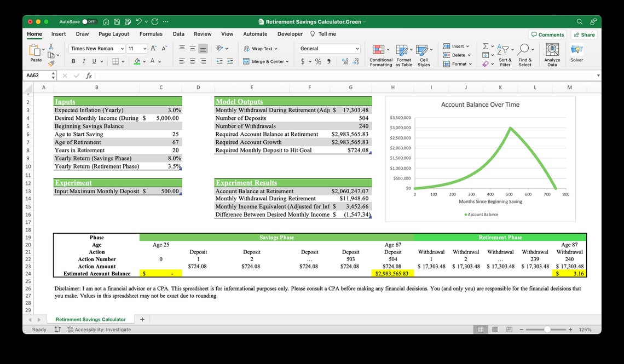The image size is (624, 364).
Task: Toggle bottom vertical alignment
Action: [x=203, y=49]
